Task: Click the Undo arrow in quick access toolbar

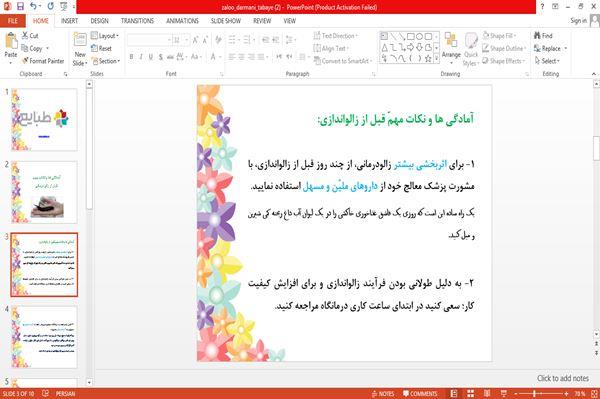Action: pyautogui.click(x=34, y=7)
